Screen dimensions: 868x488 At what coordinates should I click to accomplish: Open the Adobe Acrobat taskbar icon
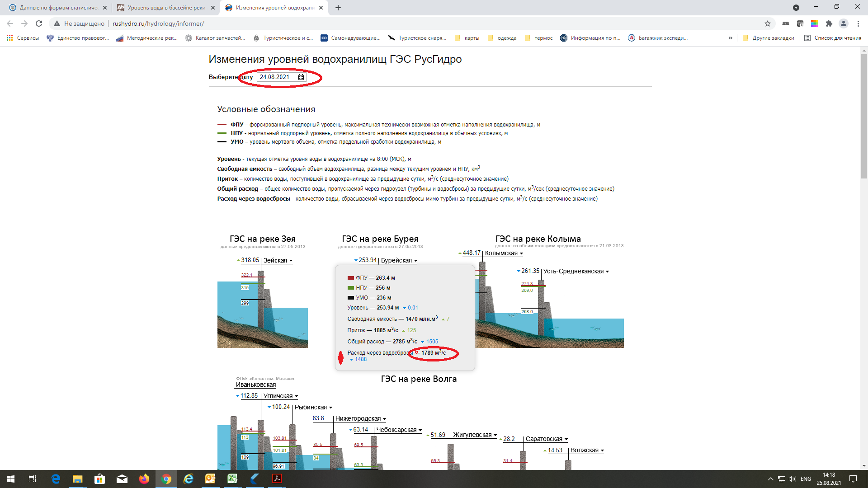pos(277,479)
